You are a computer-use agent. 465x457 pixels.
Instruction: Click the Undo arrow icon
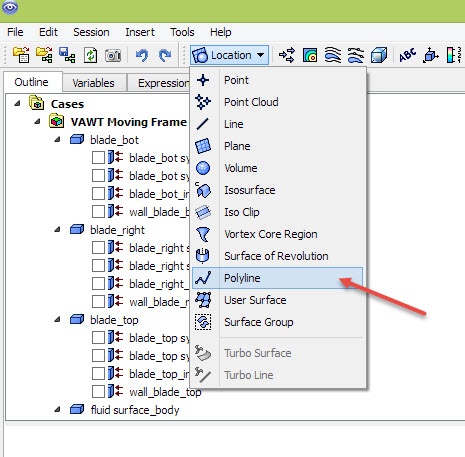pyautogui.click(x=142, y=55)
